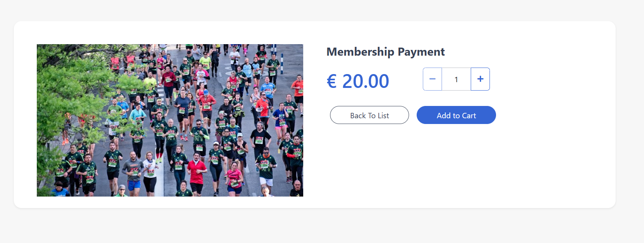Click the Membership Payment heading text
The height and width of the screenshot is (243, 644).
point(385,52)
